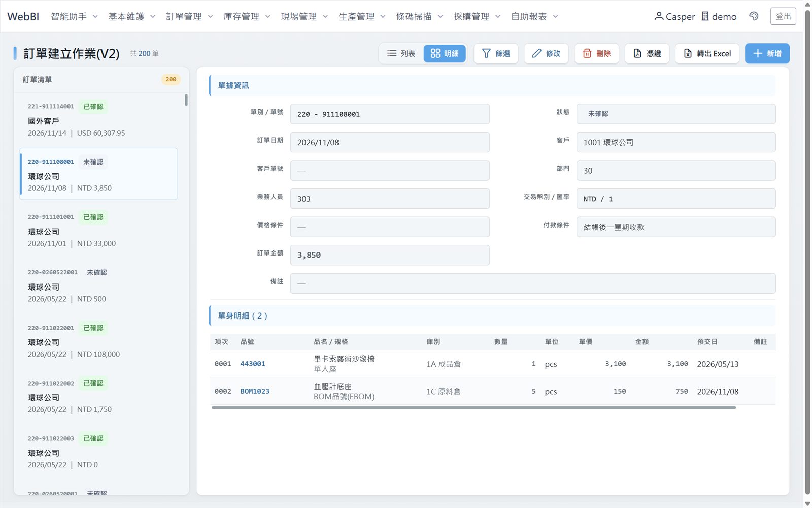The width and height of the screenshot is (812, 508).
Task: Open the 自助報表 menu
Action: [535, 16]
